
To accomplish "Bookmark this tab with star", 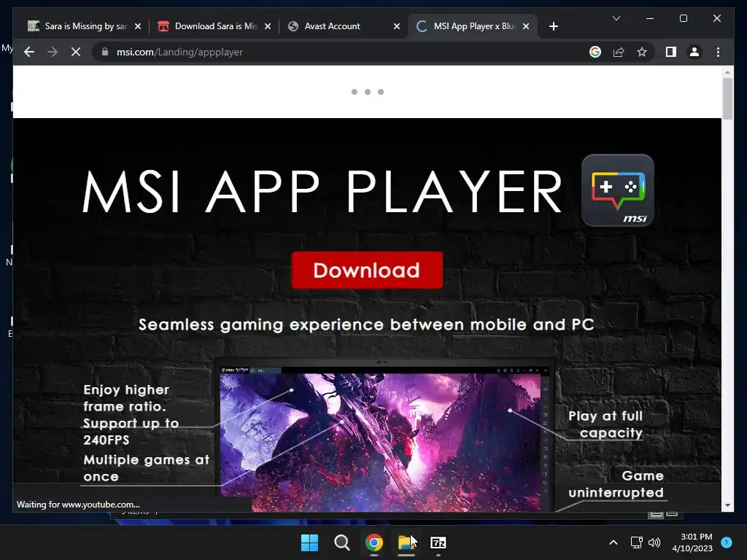I will [x=642, y=52].
